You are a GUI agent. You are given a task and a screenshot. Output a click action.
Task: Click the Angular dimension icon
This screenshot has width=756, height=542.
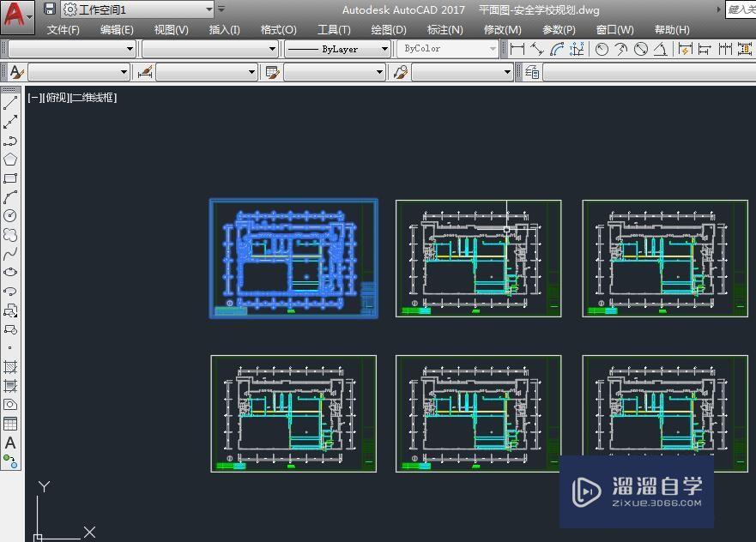click(x=661, y=49)
